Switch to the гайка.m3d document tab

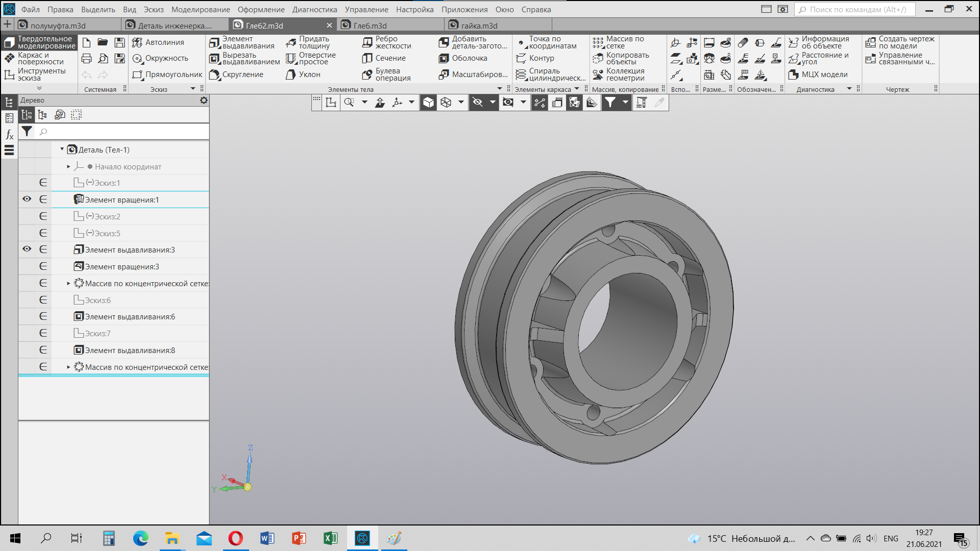pos(479,25)
